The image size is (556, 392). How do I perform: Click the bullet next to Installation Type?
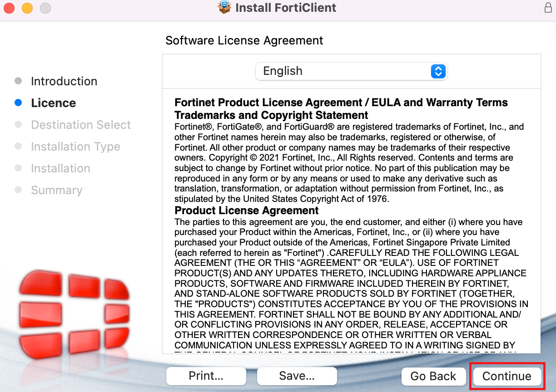coord(18,147)
